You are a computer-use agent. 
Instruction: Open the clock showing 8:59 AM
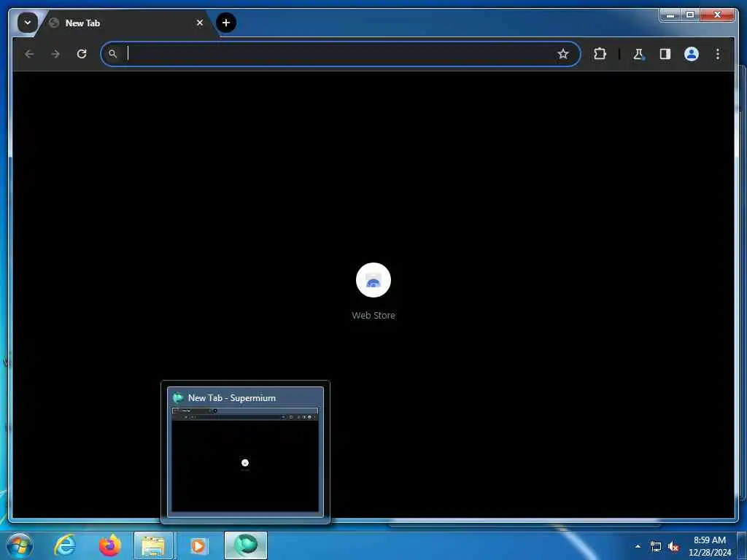(709, 546)
